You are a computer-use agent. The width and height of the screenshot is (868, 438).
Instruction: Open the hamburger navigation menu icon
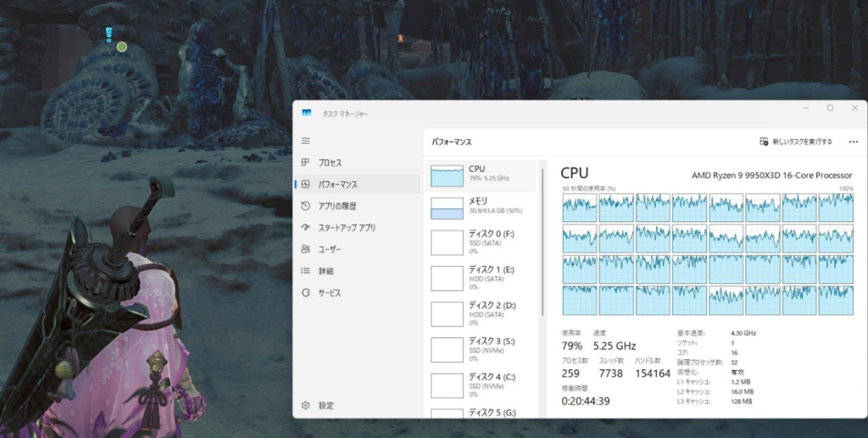(305, 141)
